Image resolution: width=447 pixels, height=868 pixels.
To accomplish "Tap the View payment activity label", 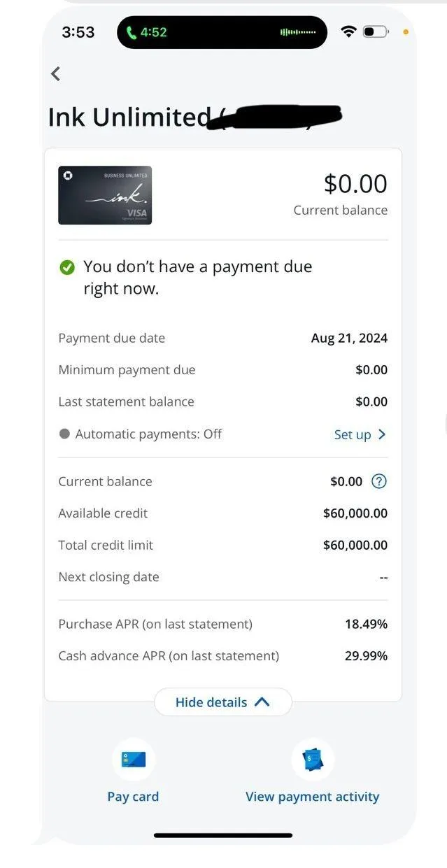I will tap(313, 797).
